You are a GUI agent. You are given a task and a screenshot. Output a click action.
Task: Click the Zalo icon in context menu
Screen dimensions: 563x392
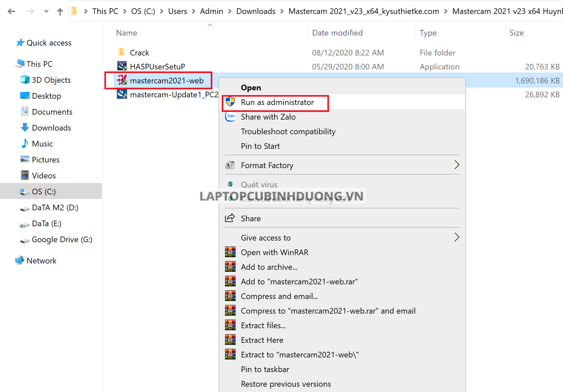point(230,117)
